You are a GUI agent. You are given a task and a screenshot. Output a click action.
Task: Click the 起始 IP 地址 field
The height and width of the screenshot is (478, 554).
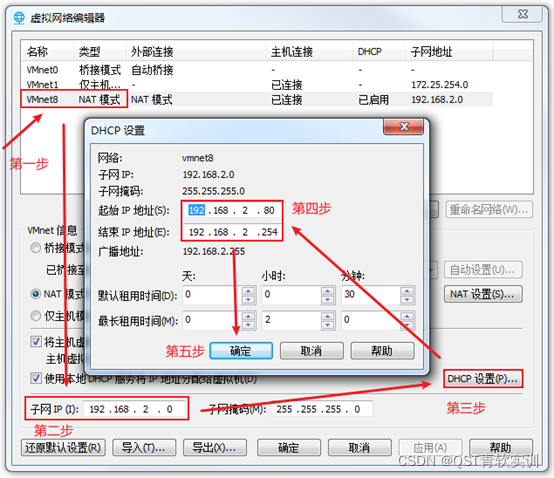tap(232, 211)
